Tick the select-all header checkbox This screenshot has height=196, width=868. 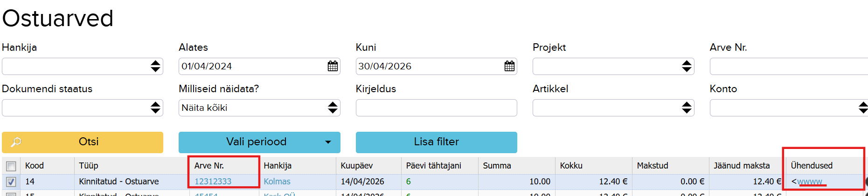click(x=11, y=166)
